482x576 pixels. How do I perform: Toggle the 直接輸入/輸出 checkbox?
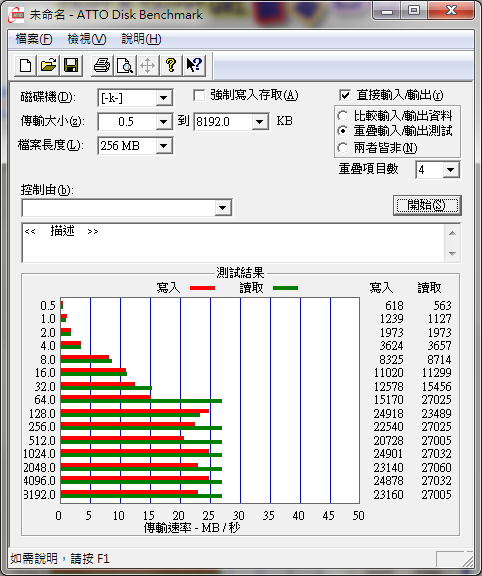click(345, 96)
